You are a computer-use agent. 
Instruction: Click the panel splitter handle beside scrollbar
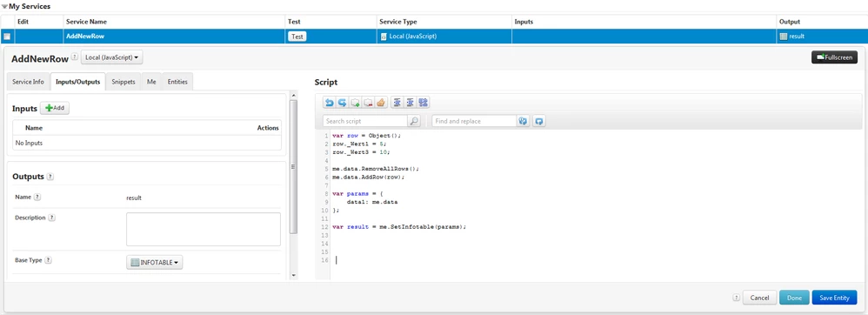tap(293, 166)
